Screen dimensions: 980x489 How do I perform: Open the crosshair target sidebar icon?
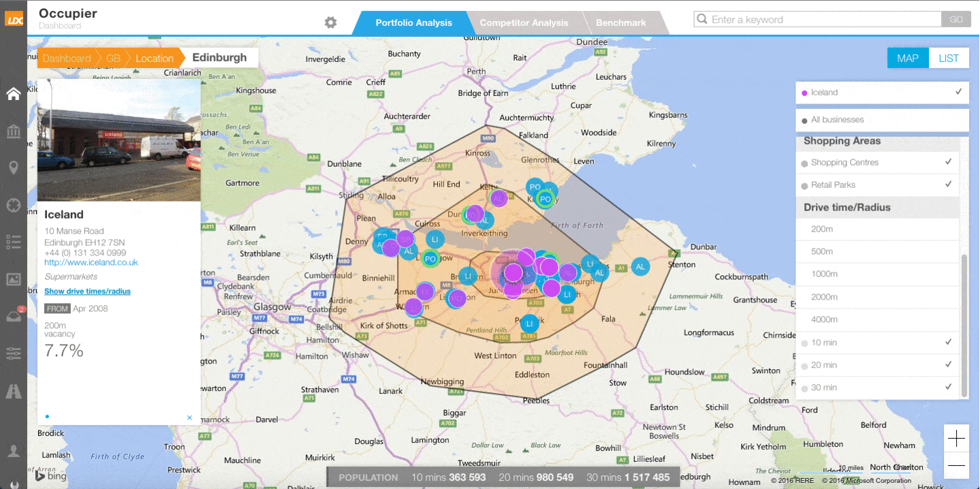pos(13,205)
